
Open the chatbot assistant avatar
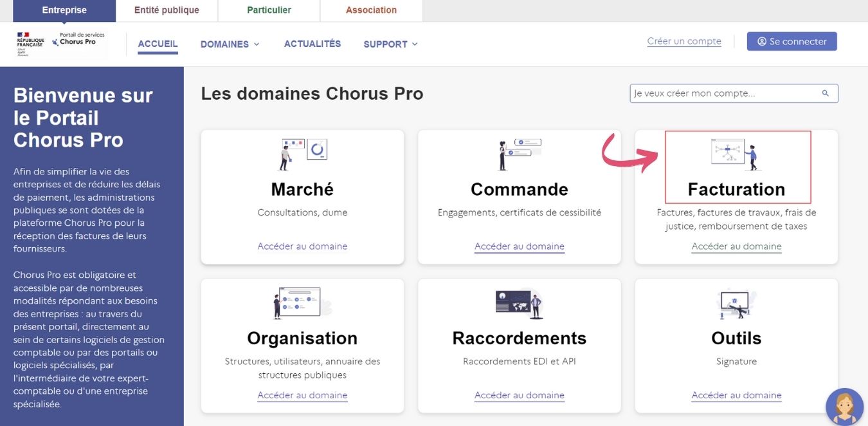coord(844,407)
